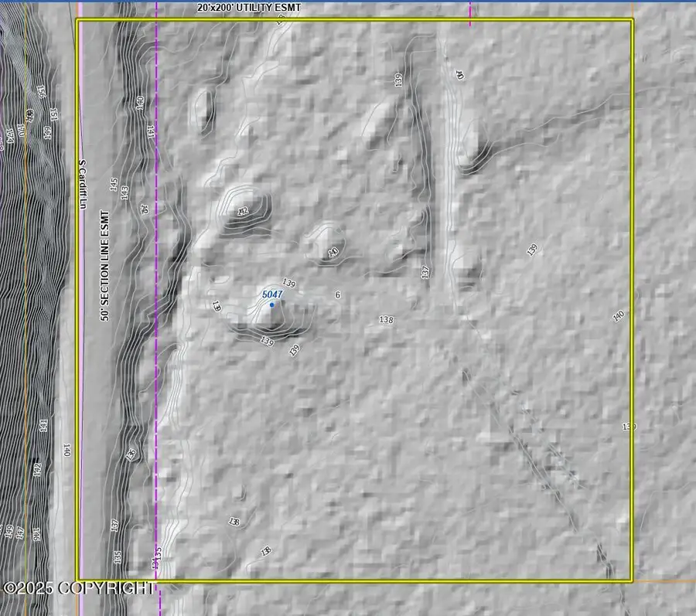
Task: Click the 138 label right of the 6
Action: tap(386, 319)
